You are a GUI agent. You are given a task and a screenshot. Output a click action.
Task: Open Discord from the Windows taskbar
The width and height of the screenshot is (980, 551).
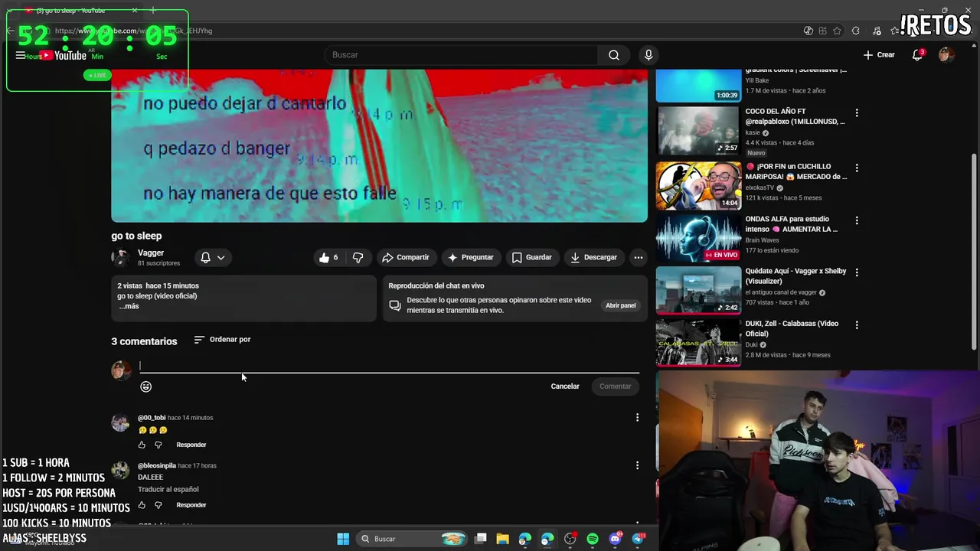click(615, 539)
